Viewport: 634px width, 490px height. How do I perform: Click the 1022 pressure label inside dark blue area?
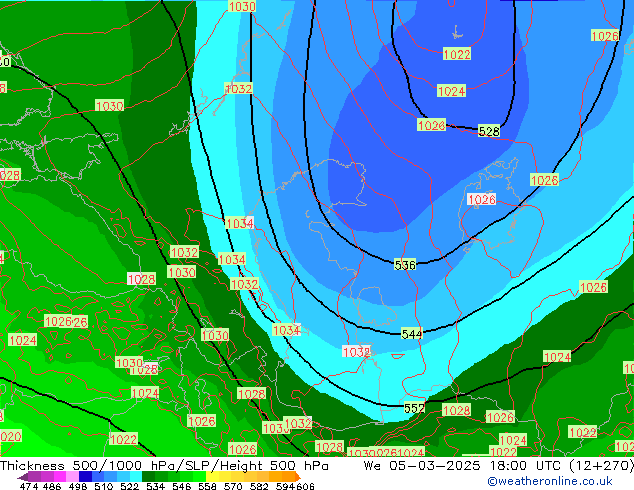(457, 54)
